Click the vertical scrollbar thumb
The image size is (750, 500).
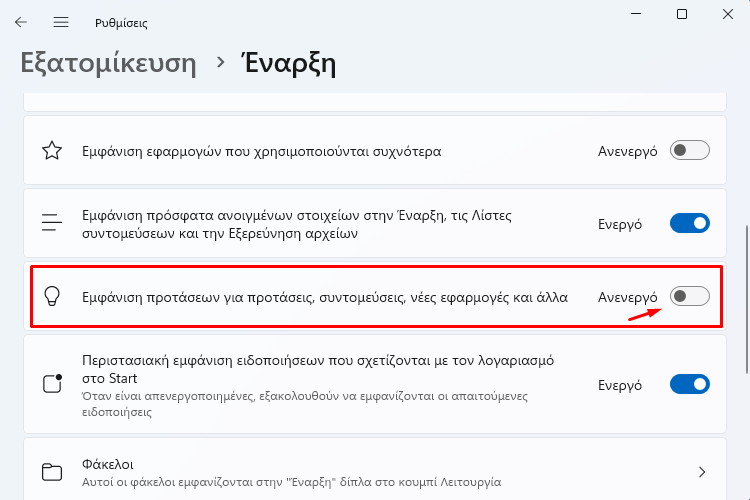click(747, 299)
